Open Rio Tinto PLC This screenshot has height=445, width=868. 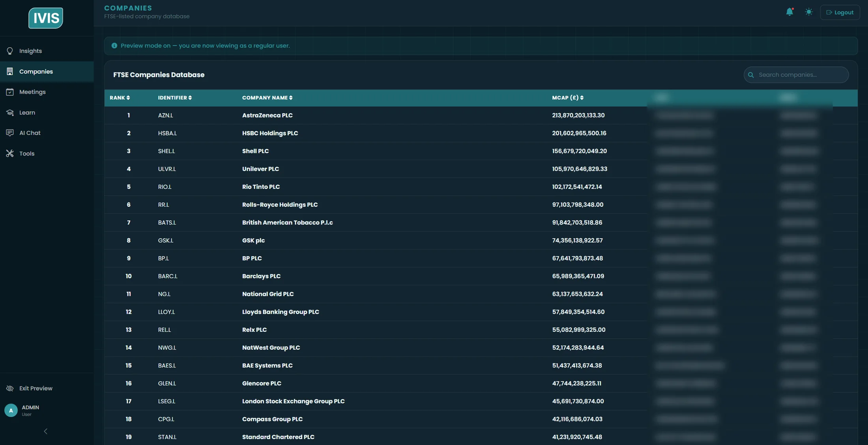click(x=261, y=187)
